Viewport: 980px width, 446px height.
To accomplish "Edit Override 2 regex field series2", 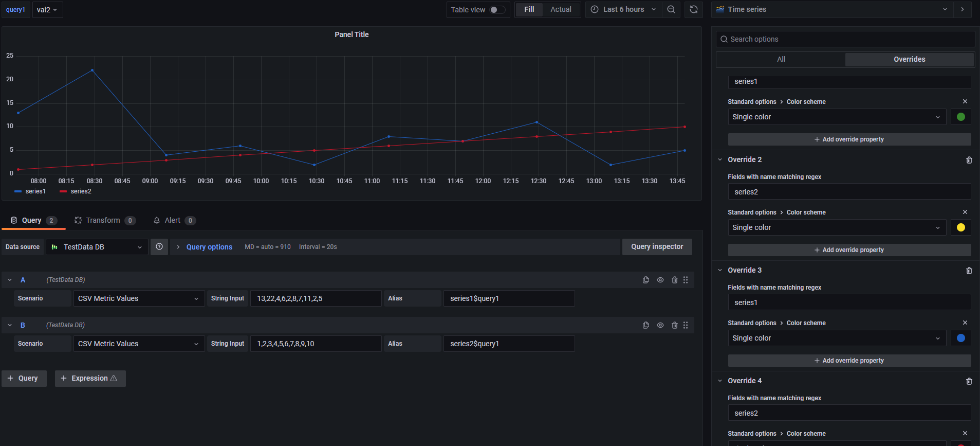I will pyautogui.click(x=849, y=192).
